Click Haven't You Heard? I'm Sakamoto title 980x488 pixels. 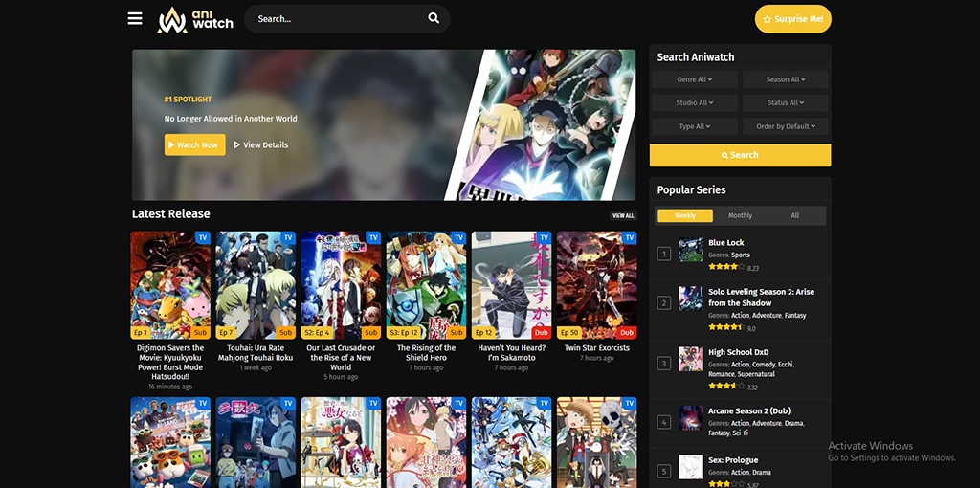tap(511, 353)
